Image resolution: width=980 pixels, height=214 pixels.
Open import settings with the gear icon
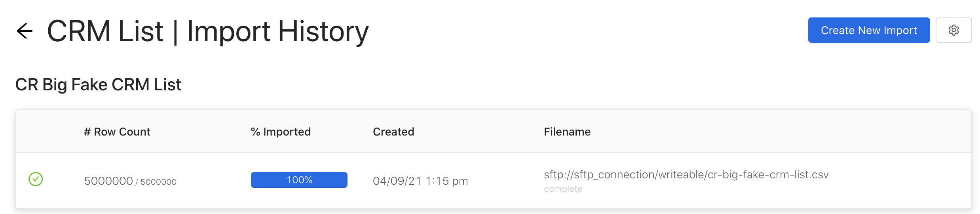click(x=953, y=30)
